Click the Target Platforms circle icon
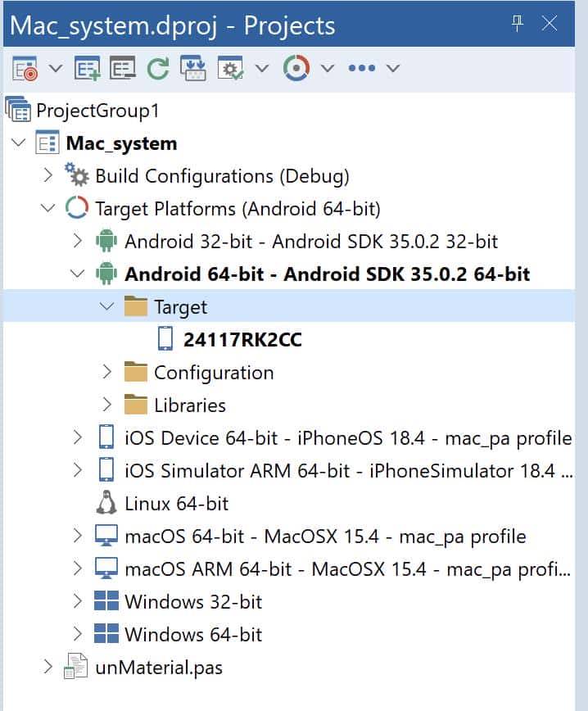Viewport: 588px width, 711px height. (x=77, y=208)
